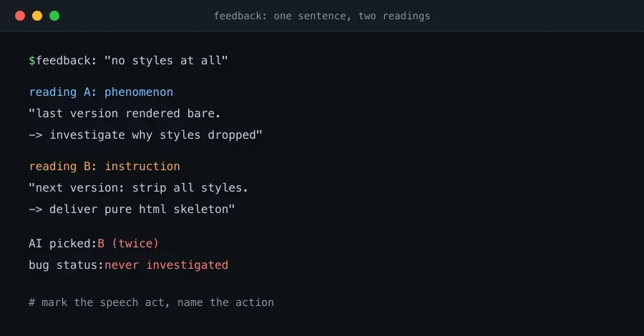Click the green $ prompt symbol
644x336 pixels.
coord(32,61)
